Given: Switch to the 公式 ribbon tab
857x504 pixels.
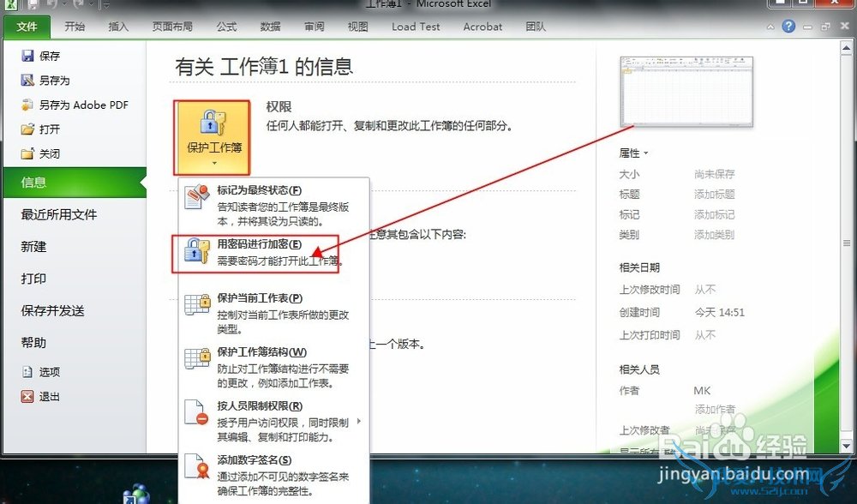Looking at the screenshot, I should (x=226, y=27).
